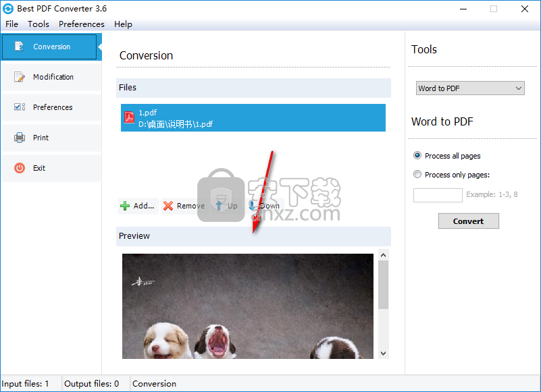Screen dimensions: 541x392
Task: Click the Exit label in sidebar
Action: point(39,168)
